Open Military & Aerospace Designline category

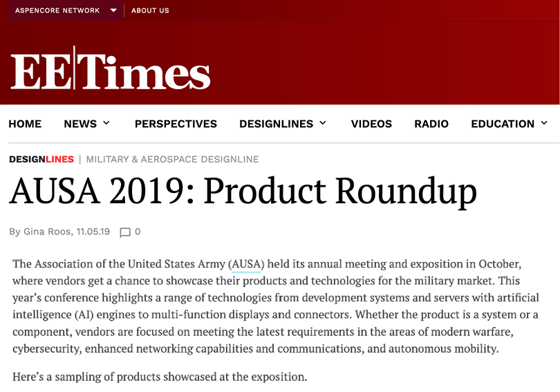(x=173, y=159)
